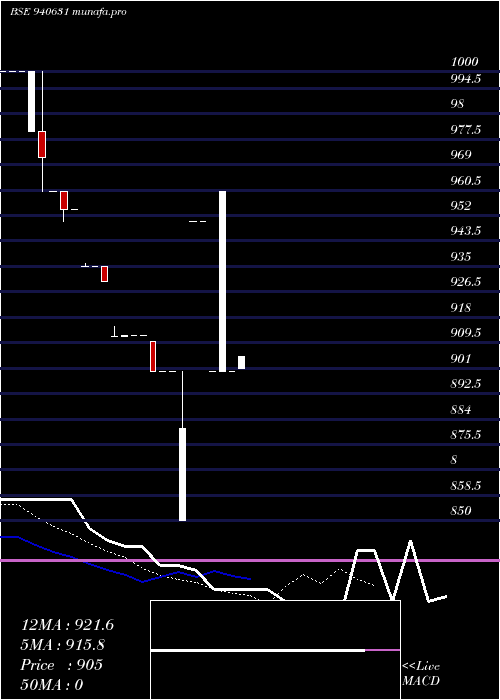Click the 858.5 price level label
This screenshot has height=700, width=500.
[466, 485]
